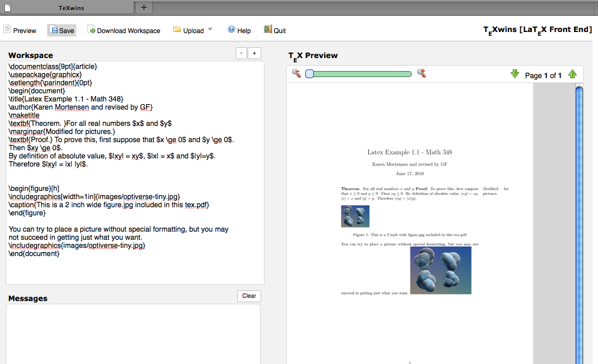Viewport: 598px width, 364px height.
Task: Click the Download Workspace icon
Action: point(91,30)
